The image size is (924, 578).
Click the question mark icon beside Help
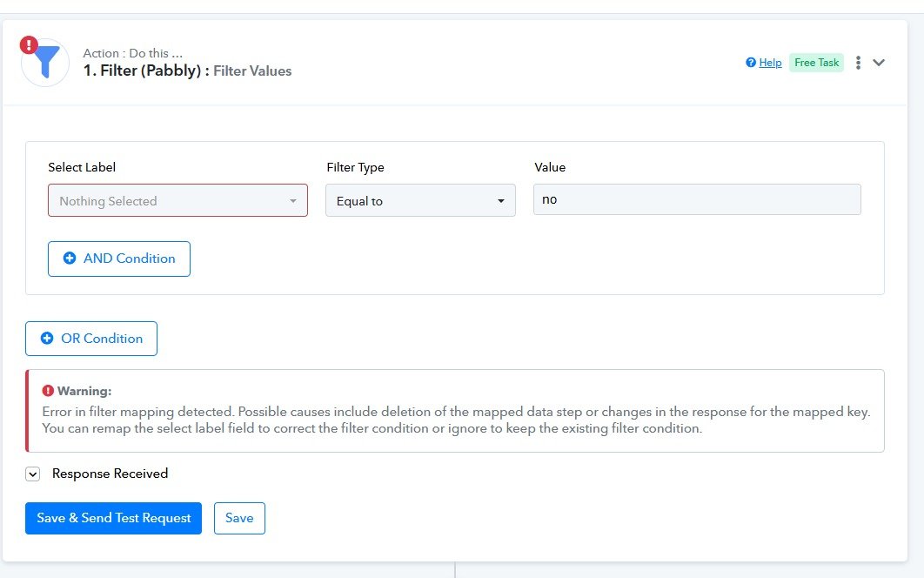751,63
